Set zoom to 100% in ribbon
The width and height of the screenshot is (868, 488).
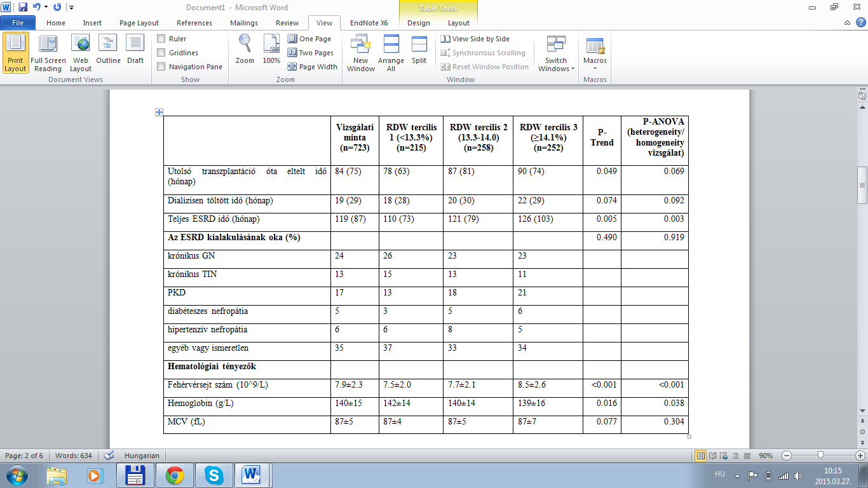click(x=271, y=50)
